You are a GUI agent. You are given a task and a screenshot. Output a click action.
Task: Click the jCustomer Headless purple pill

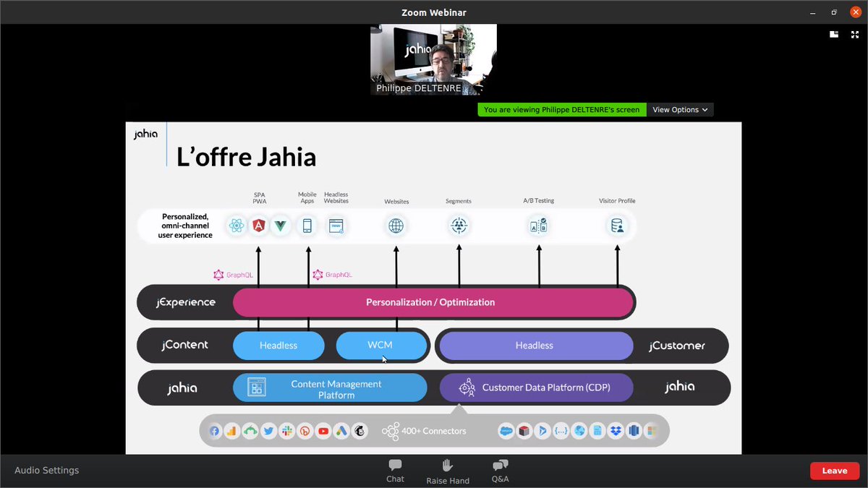click(x=535, y=346)
